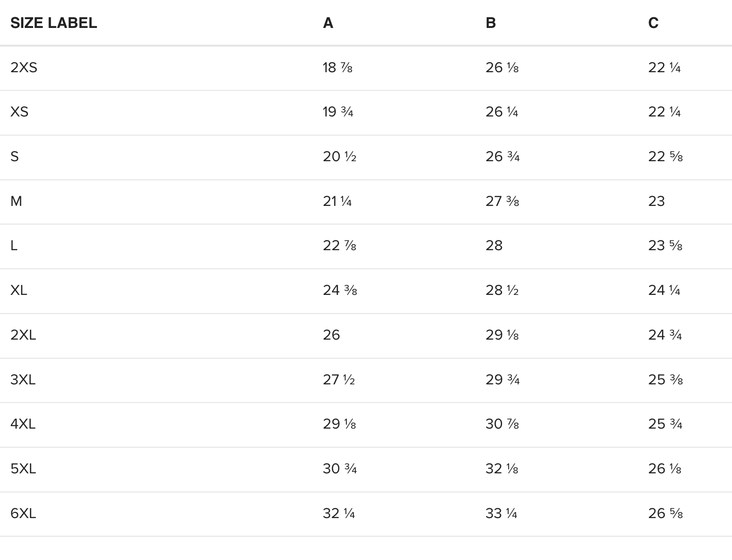
Task: Click the 23 value in M row
Action: pos(656,201)
